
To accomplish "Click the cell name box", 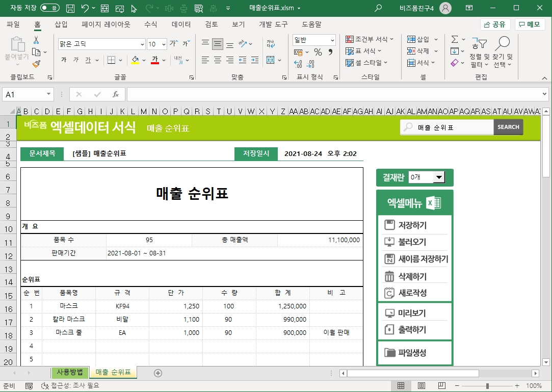I will [x=24, y=94].
